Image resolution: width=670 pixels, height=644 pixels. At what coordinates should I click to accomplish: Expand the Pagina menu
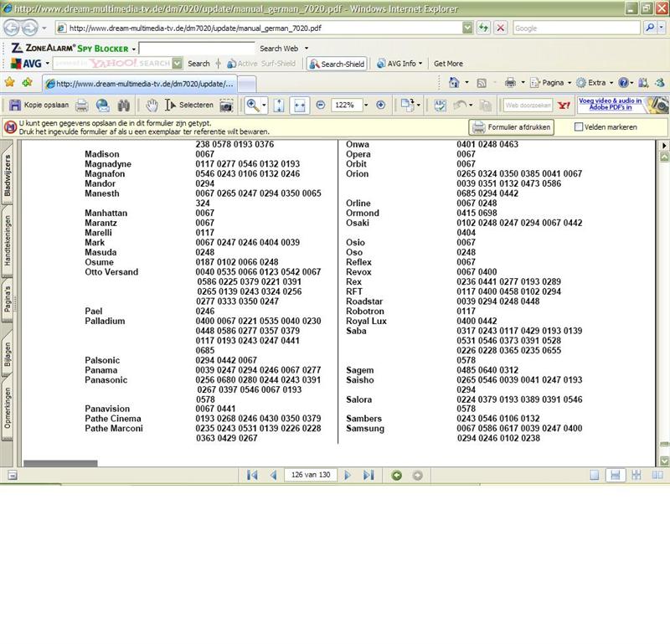pos(551,82)
